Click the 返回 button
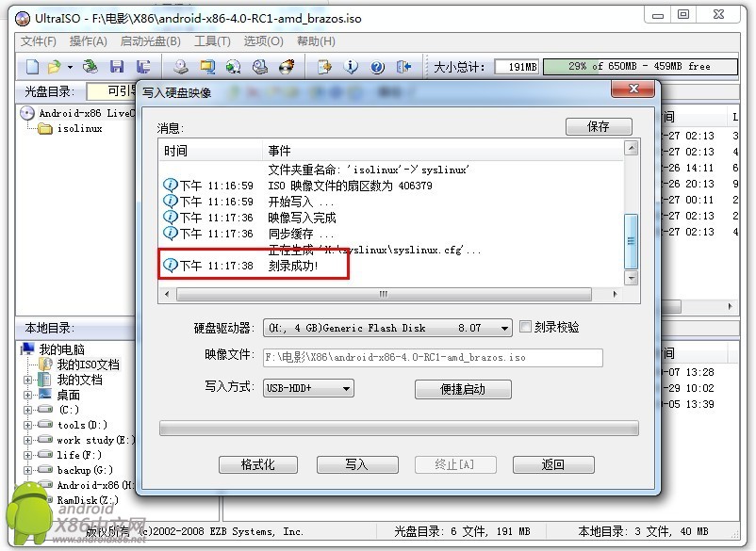 553,464
